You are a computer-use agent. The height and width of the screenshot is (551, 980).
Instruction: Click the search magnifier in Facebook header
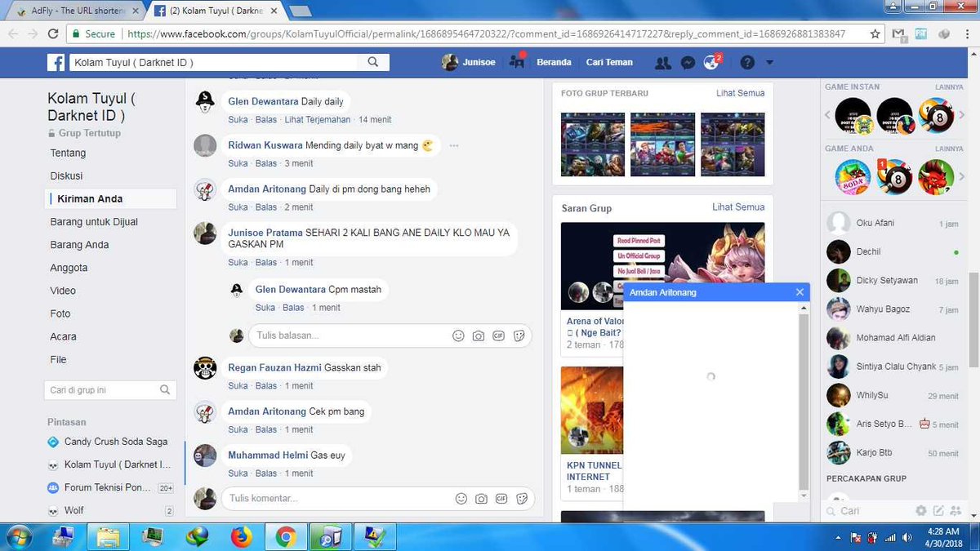click(373, 62)
